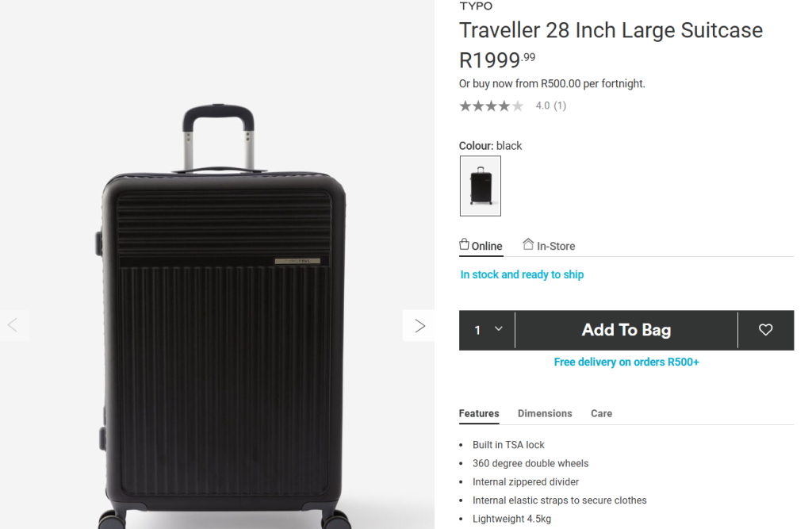Click the 4.0 rating score
Viewport: 812px width, 529px height.
pos(542,105)
